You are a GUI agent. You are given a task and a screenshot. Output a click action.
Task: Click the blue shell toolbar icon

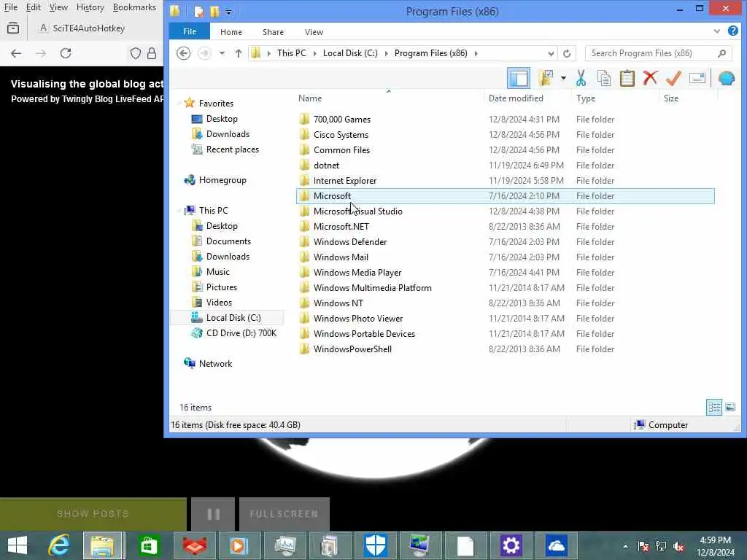(726, 78)
